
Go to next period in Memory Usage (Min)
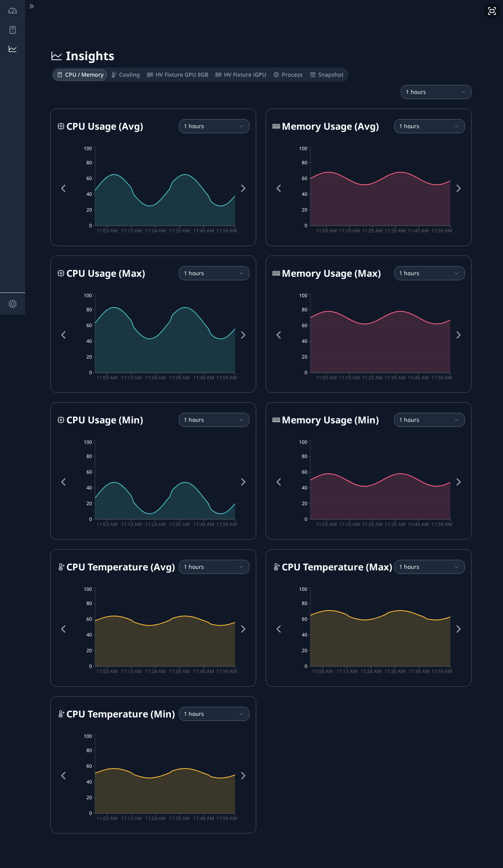pyautogui.click(x=459, y=482)
